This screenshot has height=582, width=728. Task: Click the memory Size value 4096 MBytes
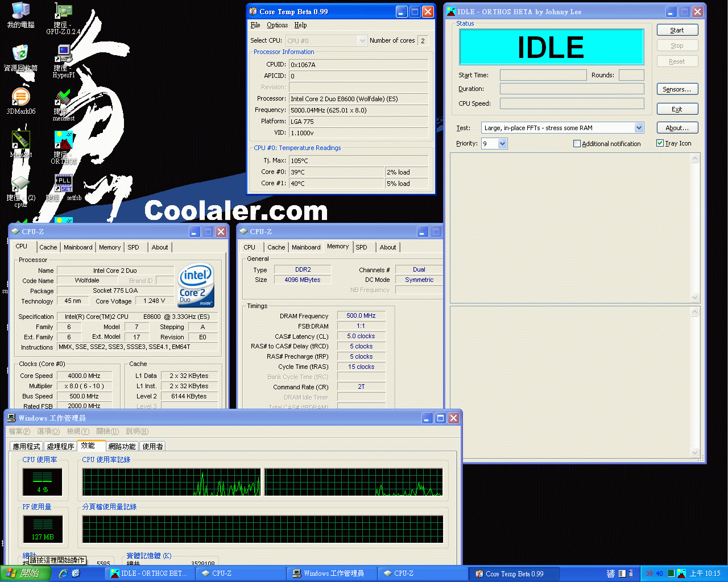click(x=303, y=280)
